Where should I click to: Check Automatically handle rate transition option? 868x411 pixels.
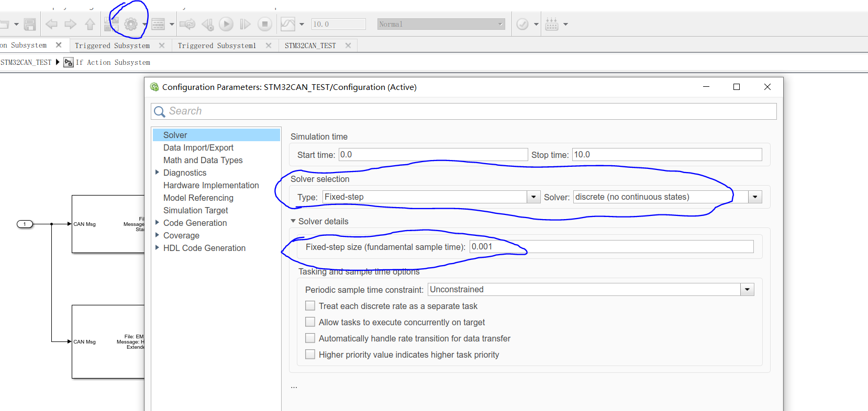(310, 338)
